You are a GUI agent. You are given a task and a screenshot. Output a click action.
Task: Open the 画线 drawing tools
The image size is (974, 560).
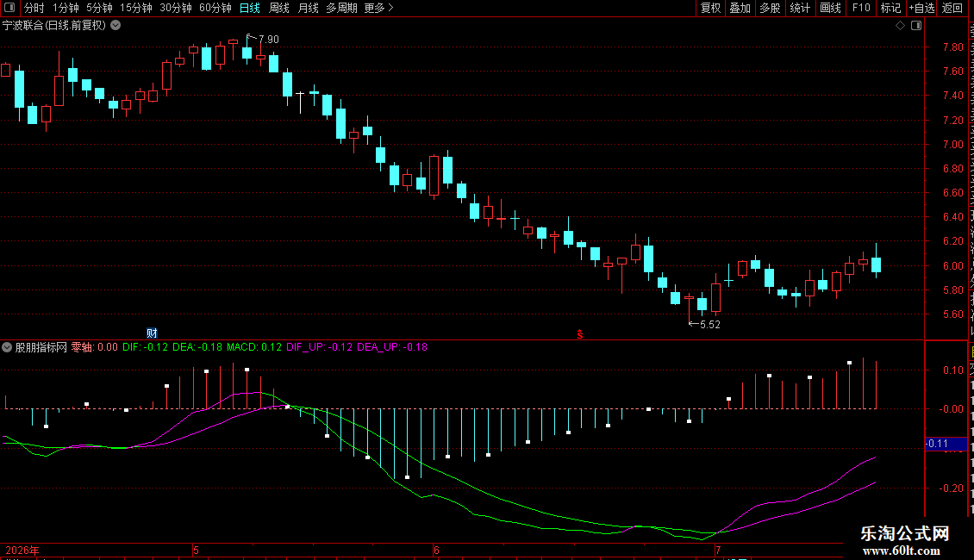pos(830,8)
